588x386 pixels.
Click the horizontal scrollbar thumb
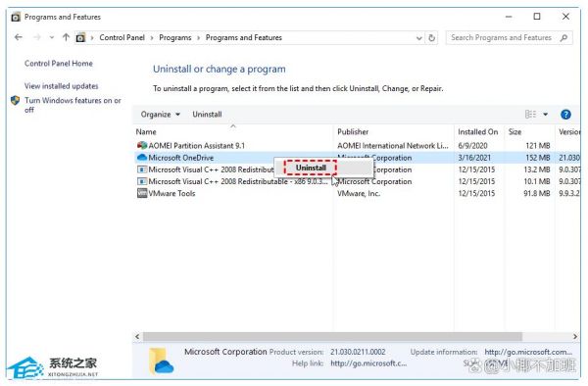332,337
